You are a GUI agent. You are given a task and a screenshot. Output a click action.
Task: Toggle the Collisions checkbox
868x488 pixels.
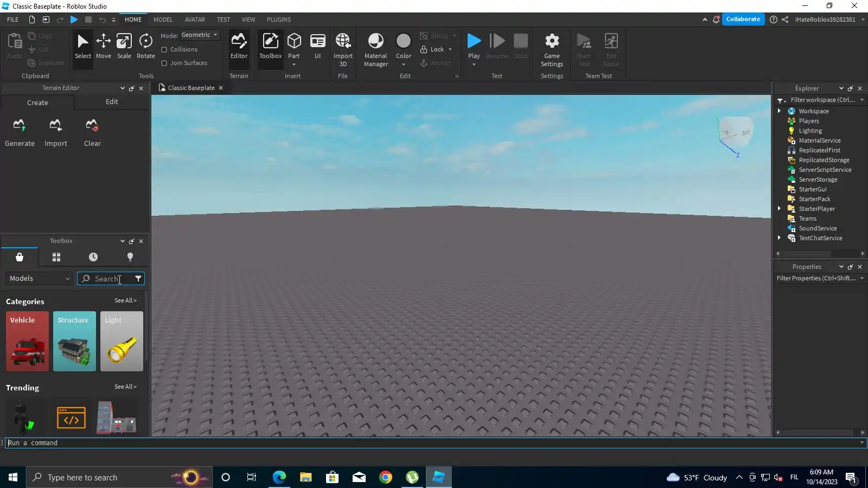tap(164, 49)
